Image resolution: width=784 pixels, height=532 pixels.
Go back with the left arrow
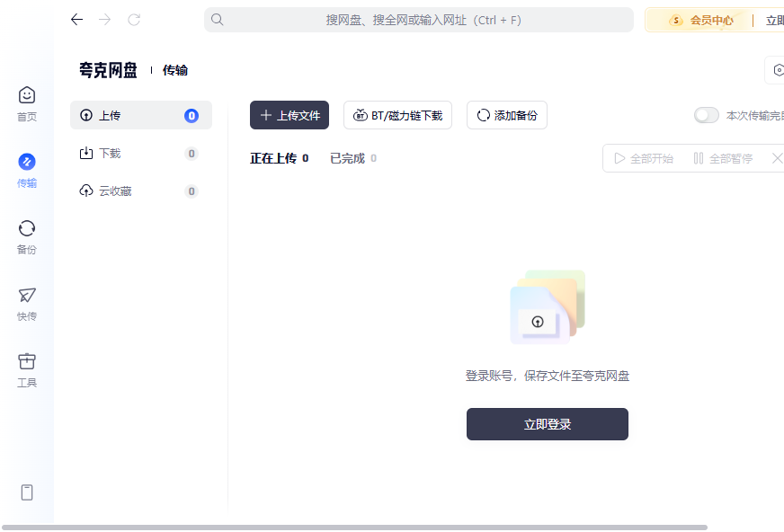[x=76, y=20]
